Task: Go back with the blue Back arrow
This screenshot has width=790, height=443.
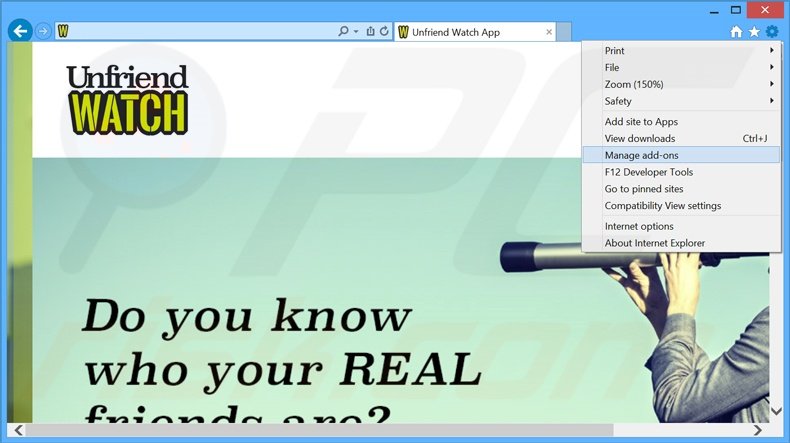Action: click(20, 31)
